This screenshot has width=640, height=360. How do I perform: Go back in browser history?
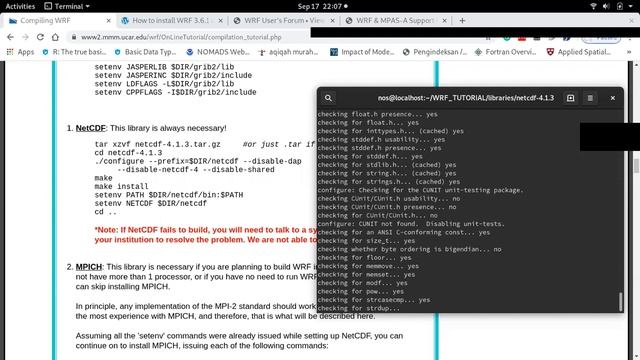[x=11, y=37]
